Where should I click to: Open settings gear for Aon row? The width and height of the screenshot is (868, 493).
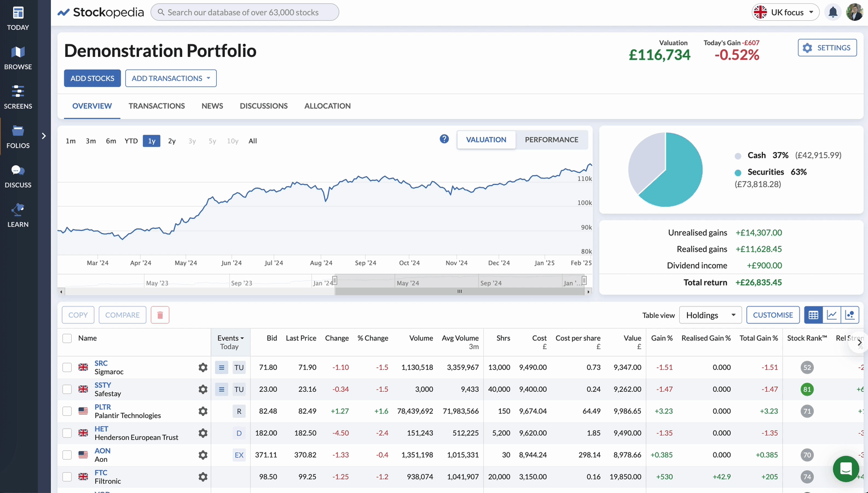(203, 455)
